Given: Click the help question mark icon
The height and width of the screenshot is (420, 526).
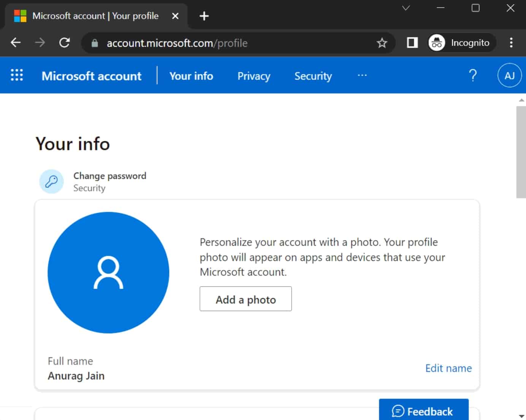Looking at the screenshot, I should [x=473, y=76].
